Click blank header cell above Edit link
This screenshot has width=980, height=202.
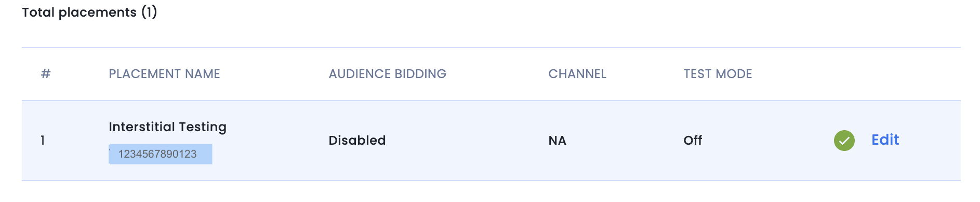click(x=885, y=74)
